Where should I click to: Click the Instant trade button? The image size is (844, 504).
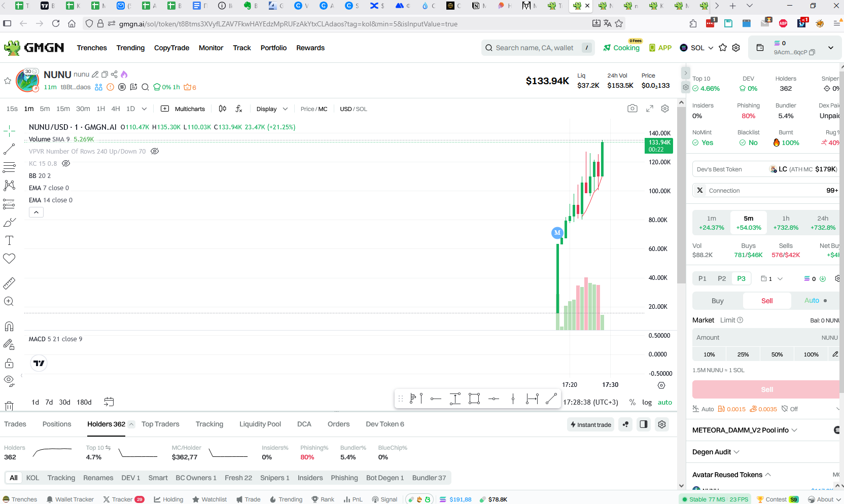[590, 424]
